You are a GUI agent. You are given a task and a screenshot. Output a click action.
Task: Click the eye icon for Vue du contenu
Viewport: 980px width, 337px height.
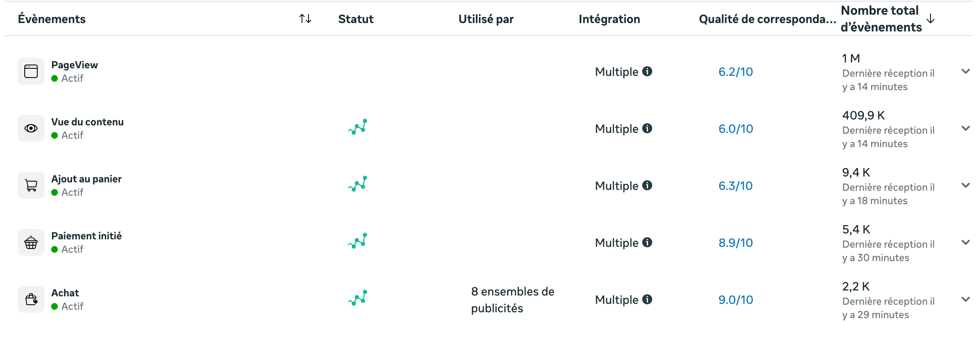(x=31, y=128)
